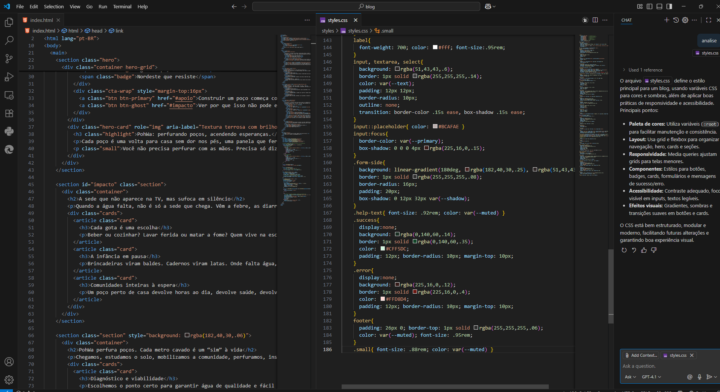This screenshot has height=392, width=720.
Task: Open the Terminal menu
Action: coord(122,6)
